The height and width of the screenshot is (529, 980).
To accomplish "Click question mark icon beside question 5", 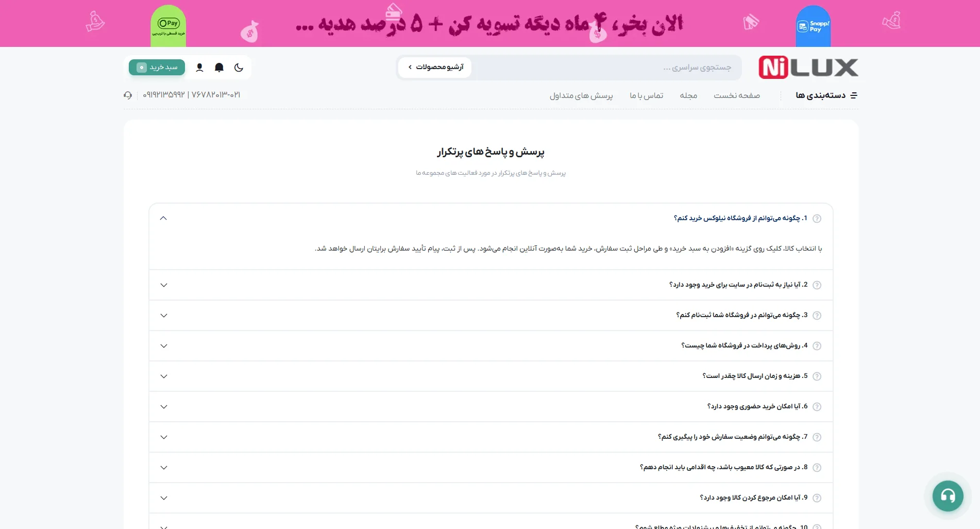I will click(817, 376).
